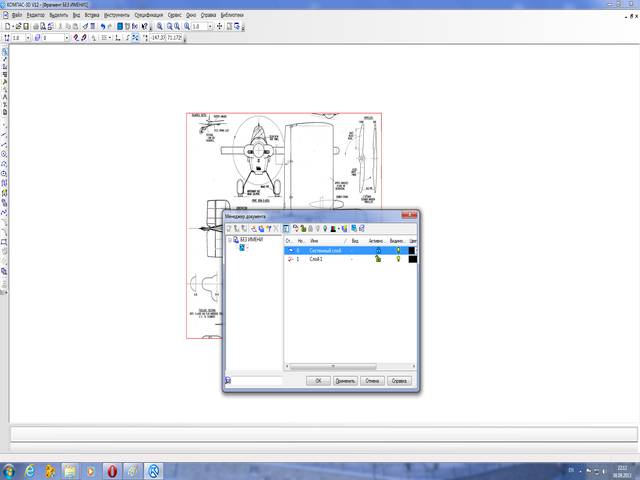Click the Отмена button

(x=372, y=380)
